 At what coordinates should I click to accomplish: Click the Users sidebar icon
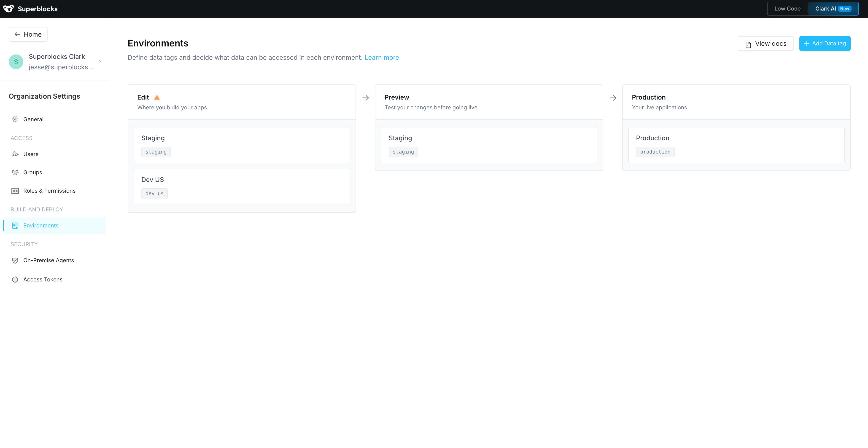coord(15,154)
